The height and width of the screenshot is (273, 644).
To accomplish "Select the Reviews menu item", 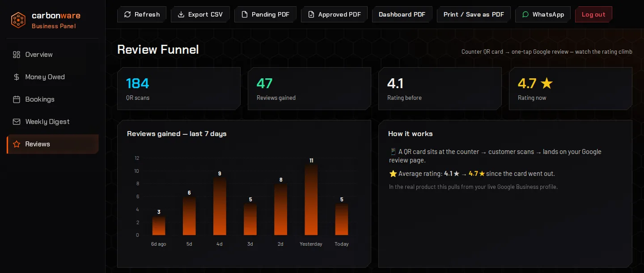I will pyautogui.click(x=53, y=144).
